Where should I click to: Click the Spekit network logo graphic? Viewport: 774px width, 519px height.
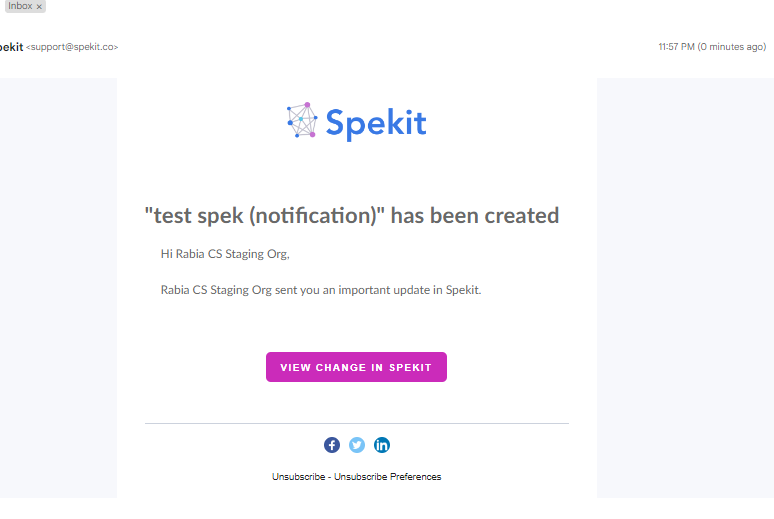click(302, 120)
